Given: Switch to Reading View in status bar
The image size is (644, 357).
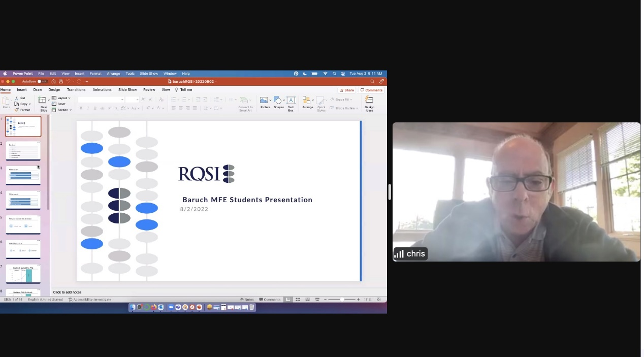Looking at the screenshot, I should (307, 300).
